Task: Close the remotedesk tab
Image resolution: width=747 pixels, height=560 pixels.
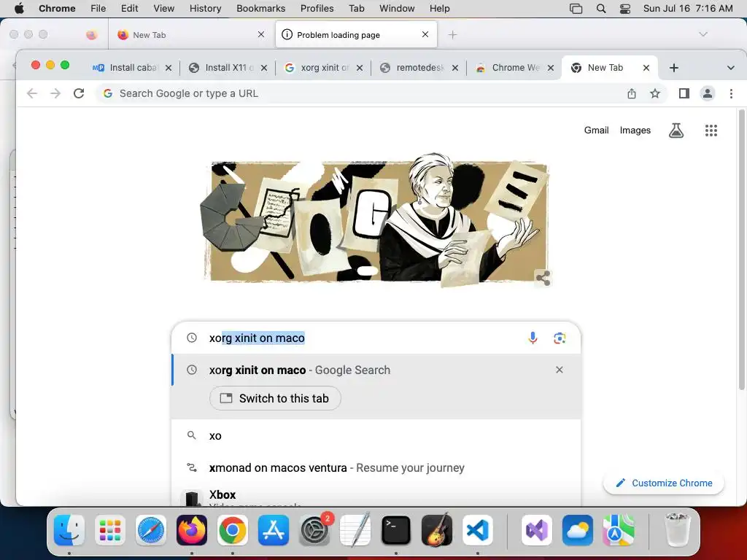Action: pos(455,68)
